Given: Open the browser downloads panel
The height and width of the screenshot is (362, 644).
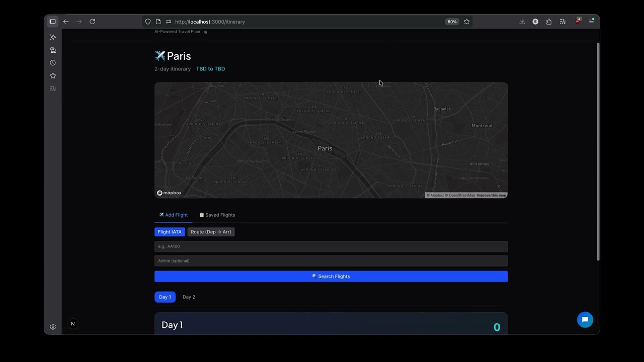Looking at the screenshot, I should 522,22.
